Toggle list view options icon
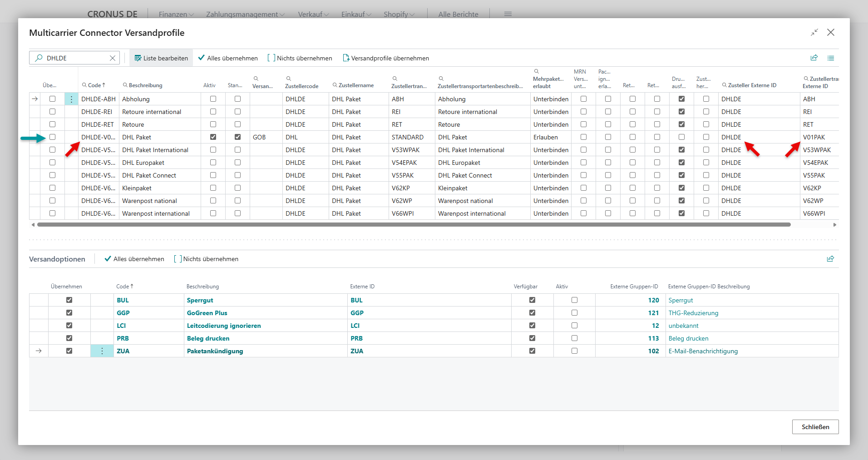868x460 pixels. click(831, 58)
